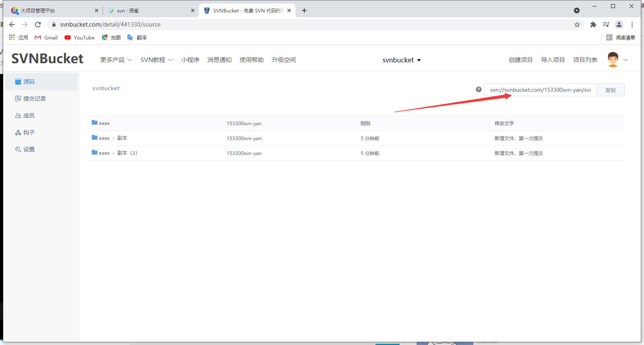Open the aaaa folder icon
Viewport: 644px width, 345px height.
[95, 122]
